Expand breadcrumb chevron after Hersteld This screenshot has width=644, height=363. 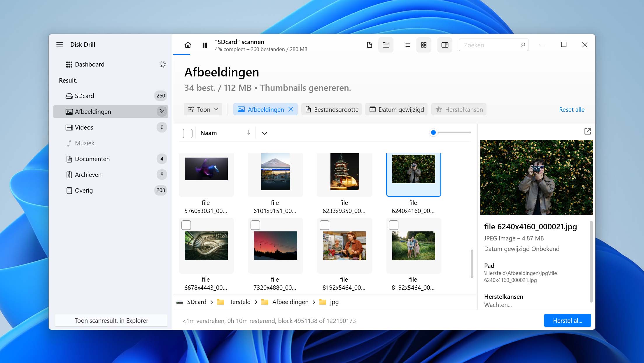[x=256, y=302]
